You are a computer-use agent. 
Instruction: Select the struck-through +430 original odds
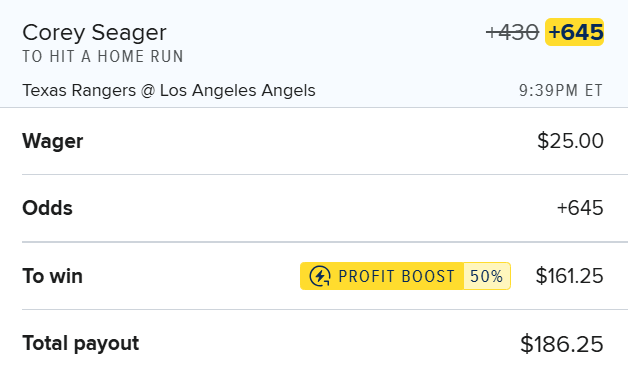512,32
